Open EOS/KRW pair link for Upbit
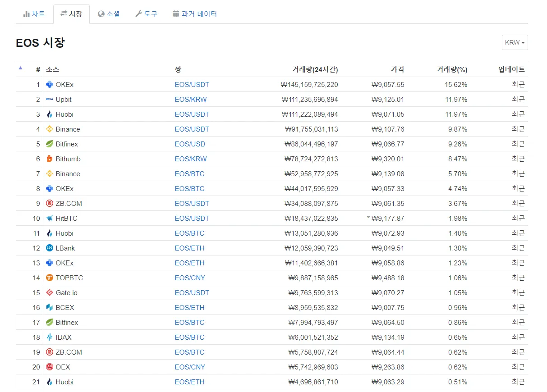Screen dimensions: 547x392 pyautogui.click(x=191, y=99)
